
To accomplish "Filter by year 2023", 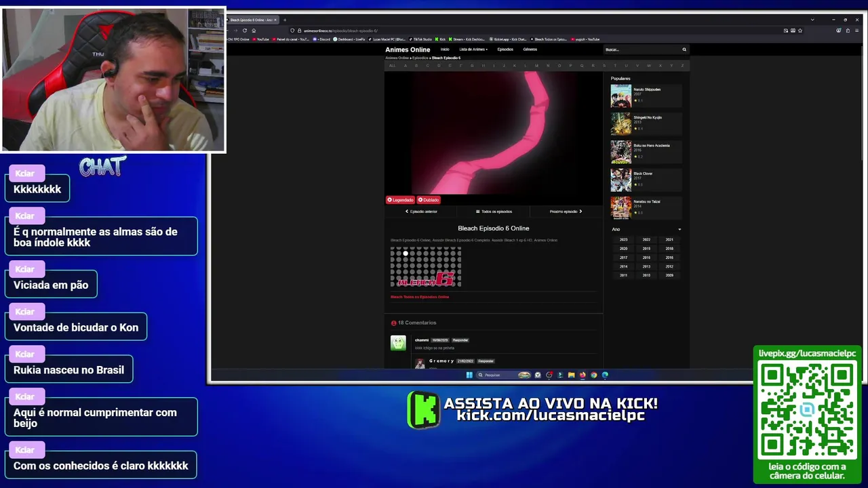I will point(623,240).
